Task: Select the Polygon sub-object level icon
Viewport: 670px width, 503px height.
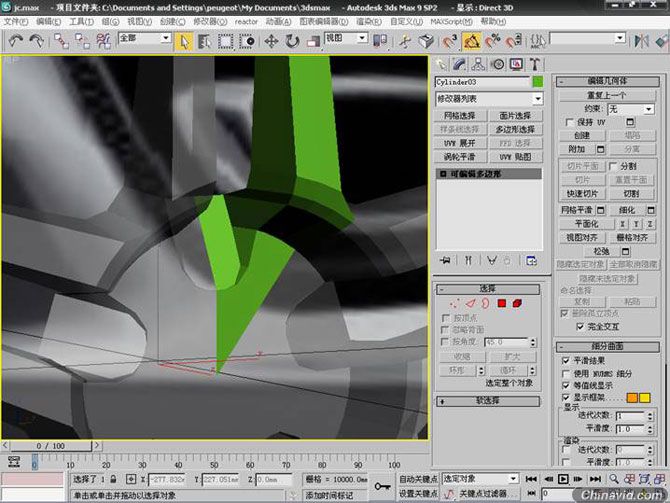Action: [501, 302]
